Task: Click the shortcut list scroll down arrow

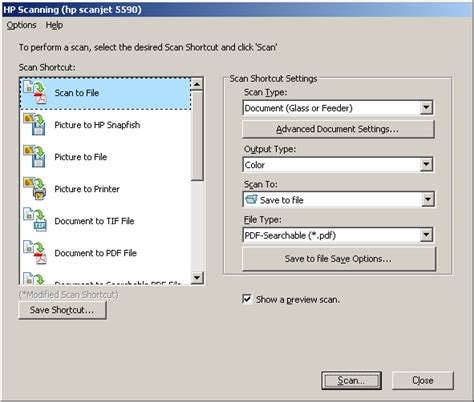Action: pos(197,277)
